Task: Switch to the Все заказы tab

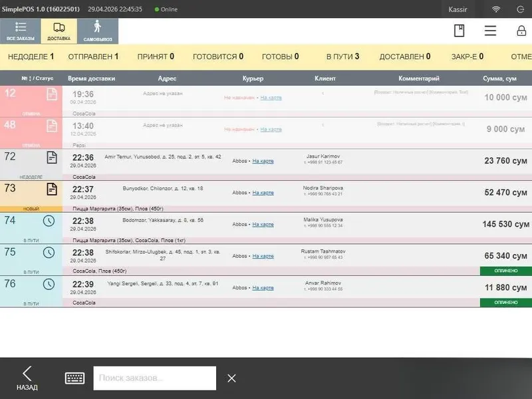Action: (21, 31)
